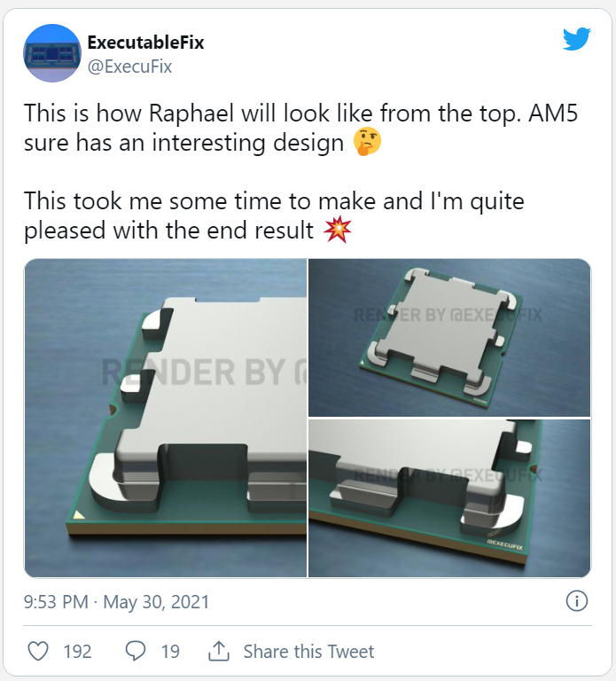Click the share upload arrow icon
This screenshot has height=681, width=616.
tap(219, 651)
